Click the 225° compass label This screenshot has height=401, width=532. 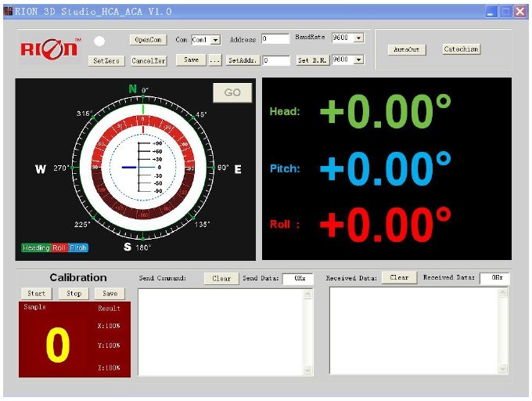(82, 225)
